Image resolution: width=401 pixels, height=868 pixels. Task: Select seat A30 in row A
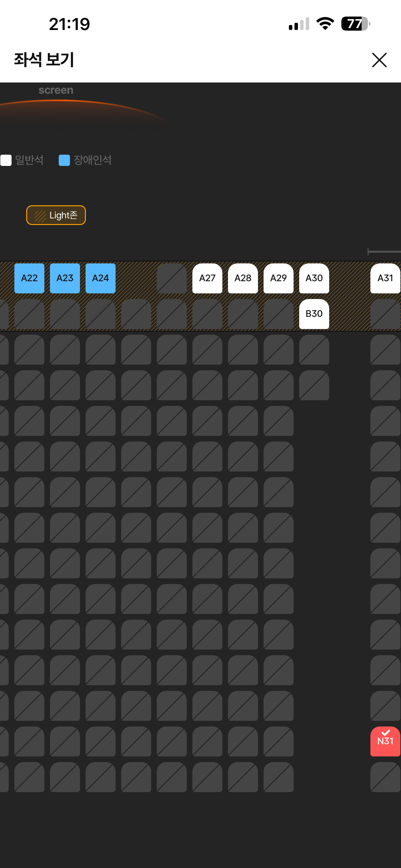point(314,278)
